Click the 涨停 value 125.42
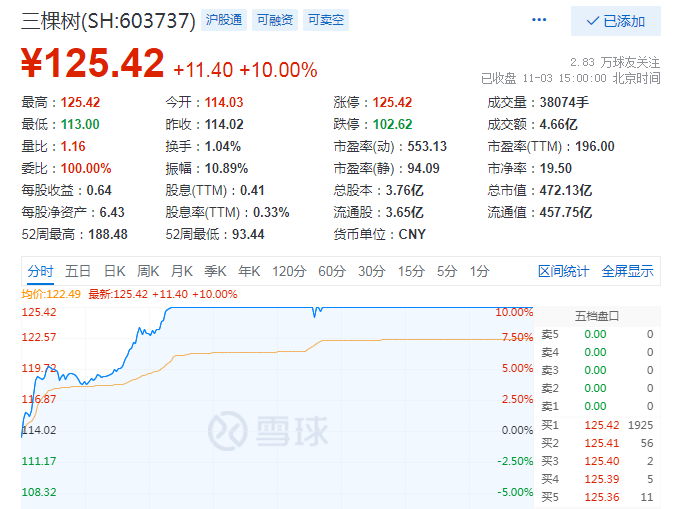Viewport: 680px width, 509px height. [x=392, y=102]
